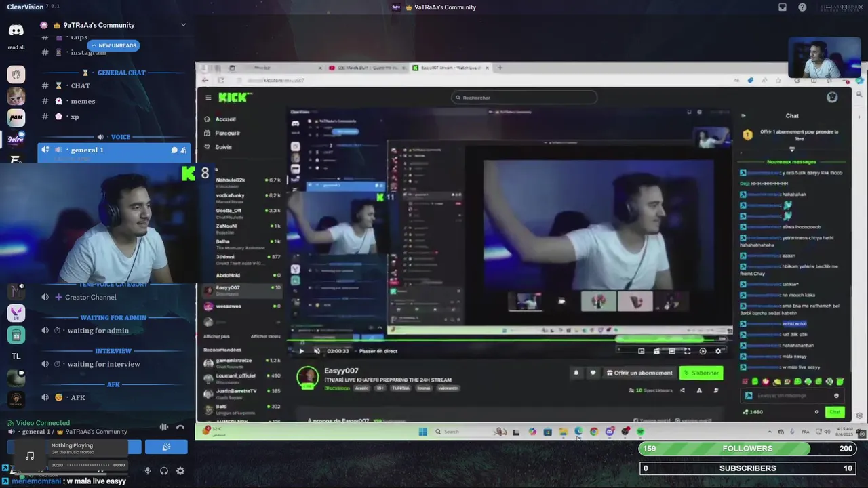Open Chrome from the Windows taskbar
This screenshot has height=488, width=868.
(x=594, y=432)
